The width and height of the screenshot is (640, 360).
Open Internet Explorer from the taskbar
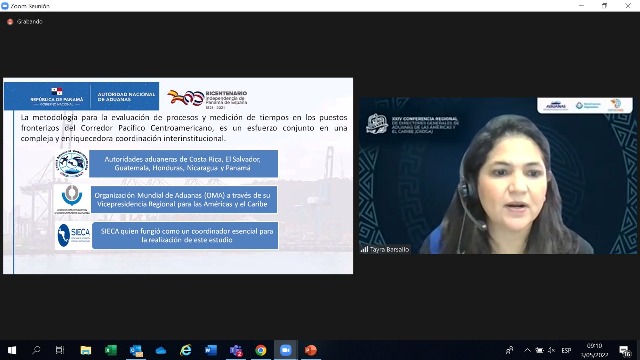click(x=186, y=350)
